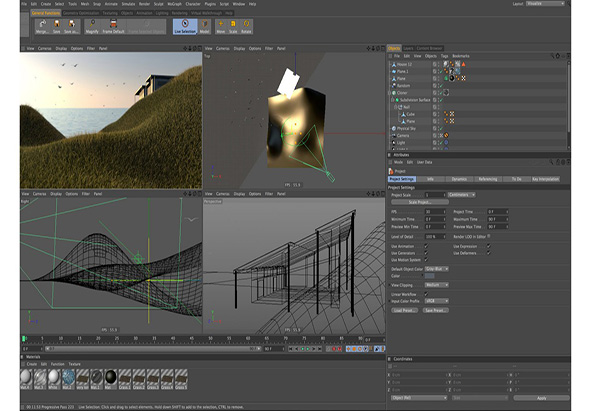The width and height of the screenshot is (590, 411).
Task: Click the Project icon in Attributes panel
Action: point(391,171)
